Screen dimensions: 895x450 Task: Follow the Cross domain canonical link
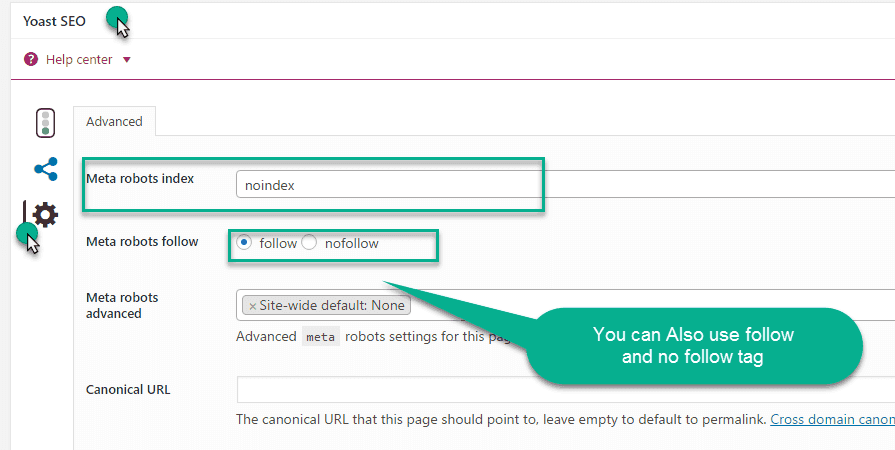click(833, 419)
